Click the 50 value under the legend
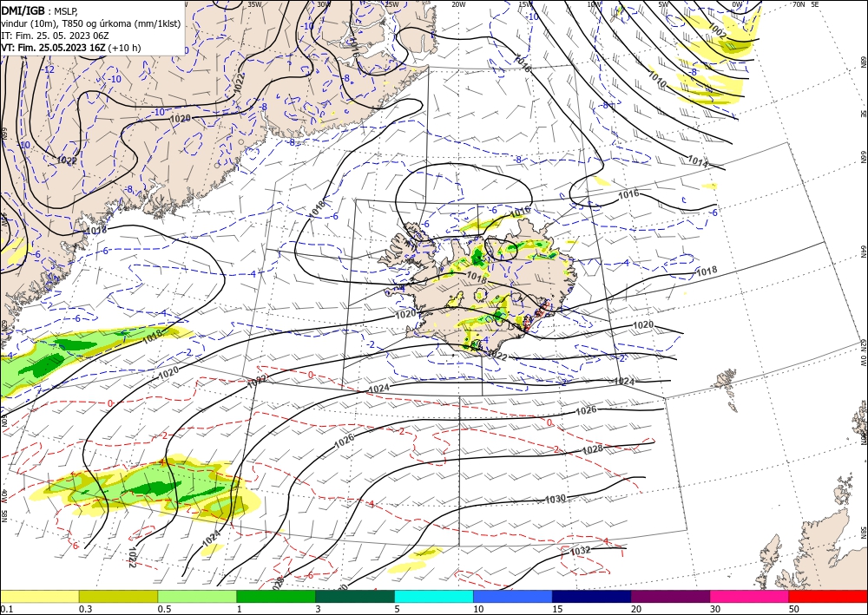Viewport: 868px width, 615px height. coord(794,609)
